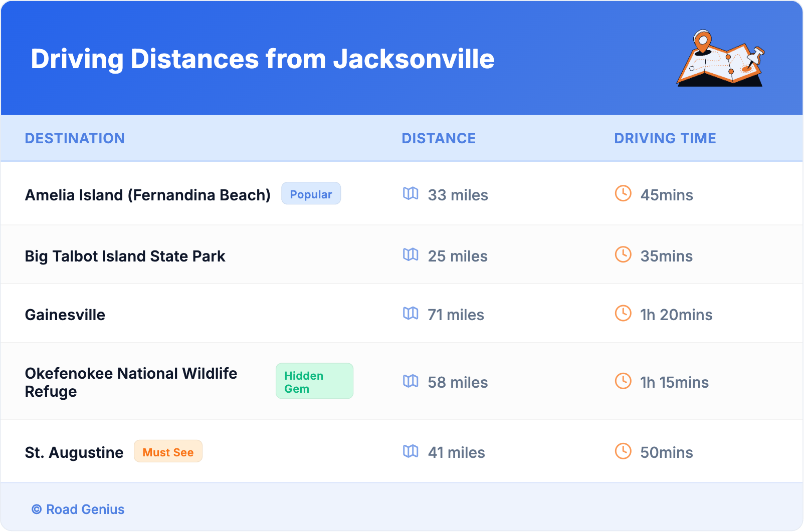Open the Road Genius copyright link
The height and width of the screenshot is (532, 804).
coord(78,509)
